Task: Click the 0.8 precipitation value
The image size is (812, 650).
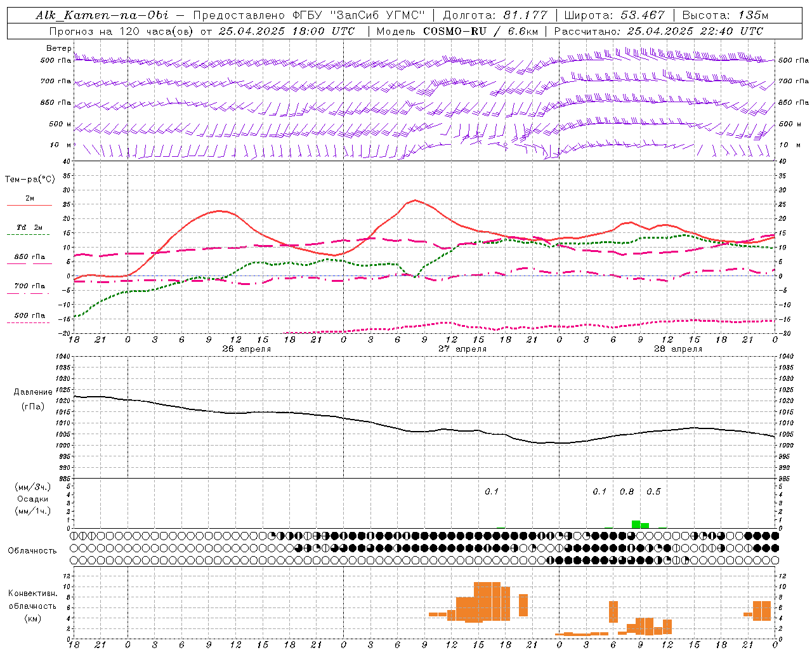Action: coord(627,492)
